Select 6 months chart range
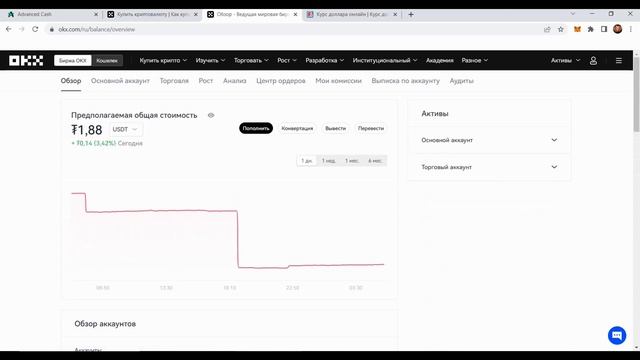The width and height of the screenshot is (640, 360). (x=375, y=161)
